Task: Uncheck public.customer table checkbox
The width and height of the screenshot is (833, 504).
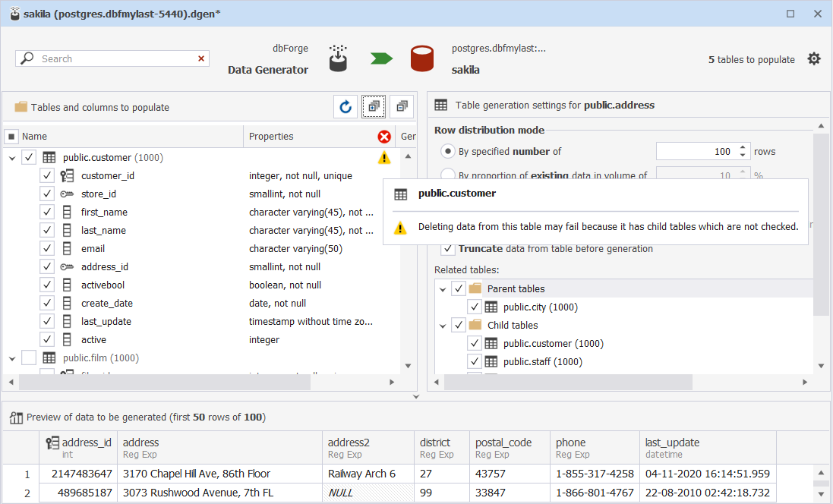Action: pos(29,157)
